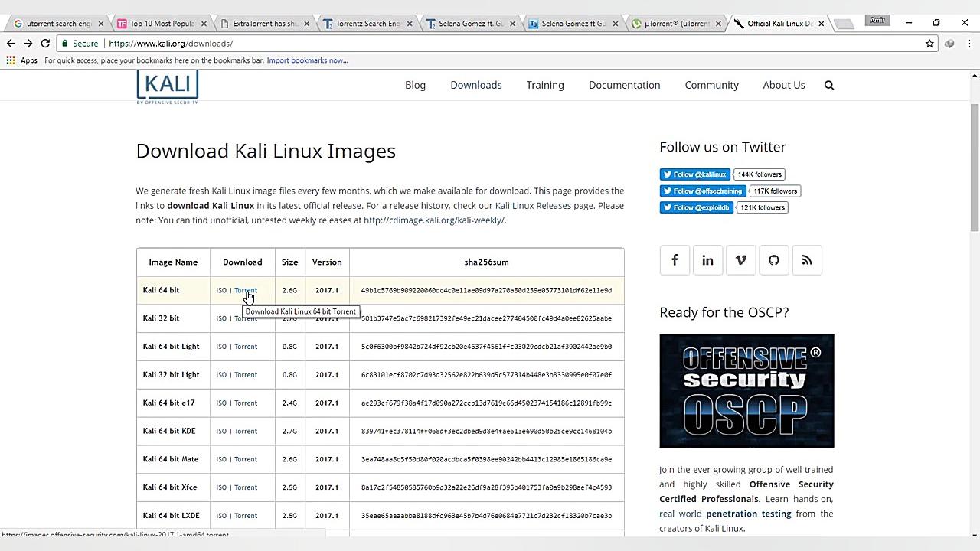The width and height of the screenshot is (980, 551).
Task: Open the Vimeo social icon
Action: (x=740, y=260)
